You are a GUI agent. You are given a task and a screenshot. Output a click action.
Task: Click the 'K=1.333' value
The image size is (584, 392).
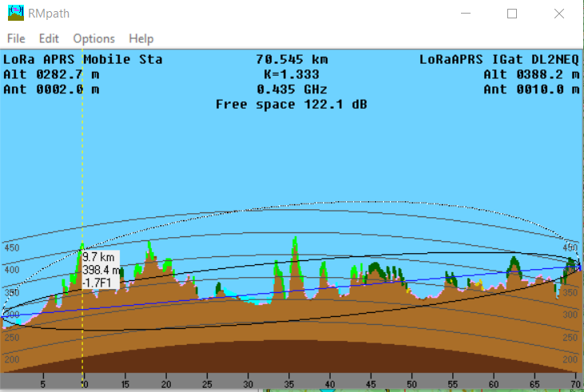click(x=292, y=74)
